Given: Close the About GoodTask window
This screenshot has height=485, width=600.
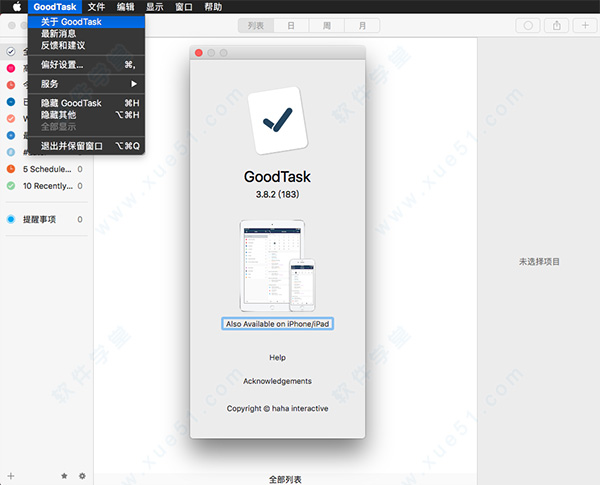Looking at the screenshot, I should pos(199,53).
